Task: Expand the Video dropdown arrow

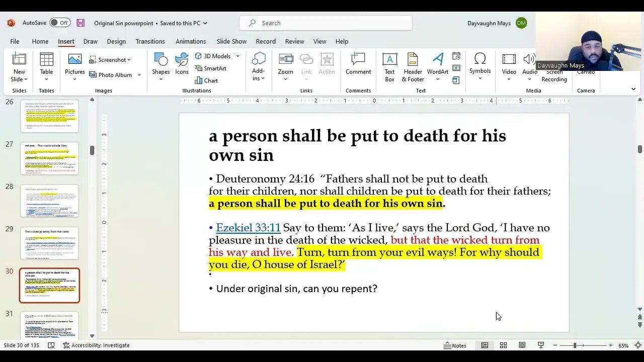Action: pos(509,79)
